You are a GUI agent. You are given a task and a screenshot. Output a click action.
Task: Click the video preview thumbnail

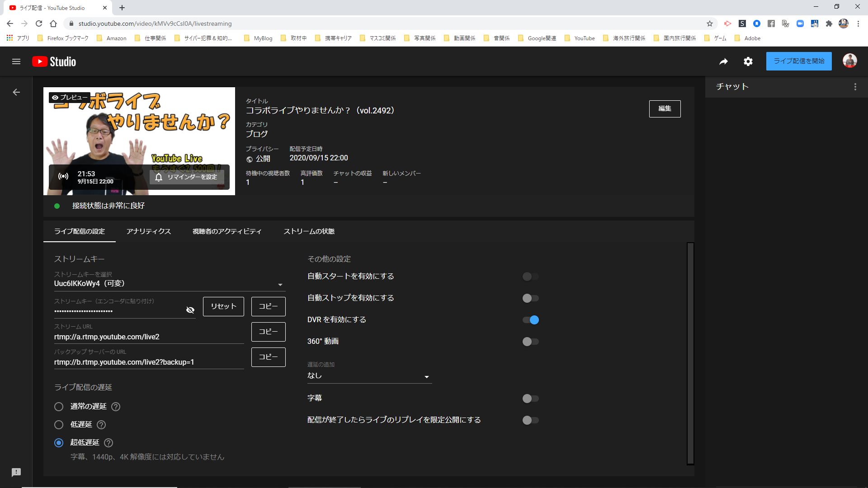coord(140,141)
